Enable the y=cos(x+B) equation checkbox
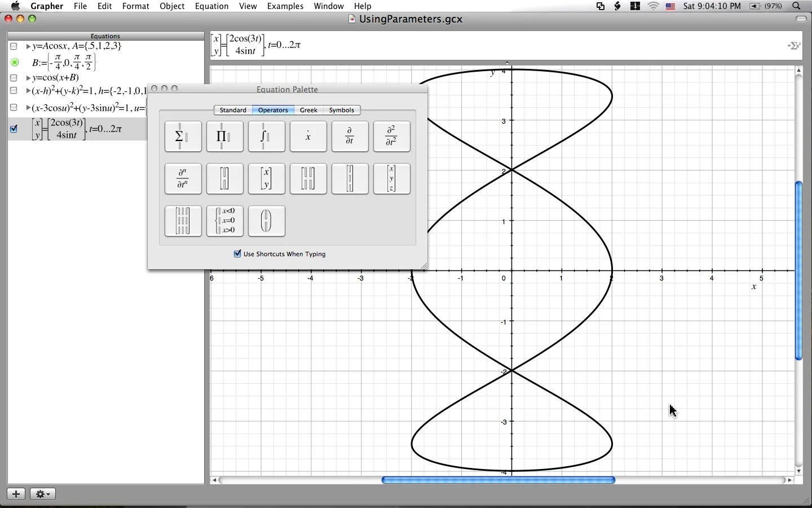The width and height of the screenshot is (812, 508). 14,78
